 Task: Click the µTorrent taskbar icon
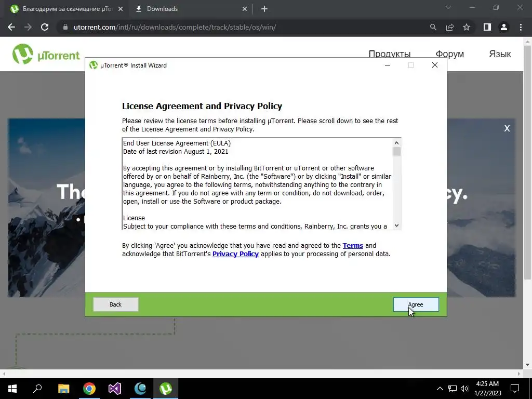click(x=166, y=389)
